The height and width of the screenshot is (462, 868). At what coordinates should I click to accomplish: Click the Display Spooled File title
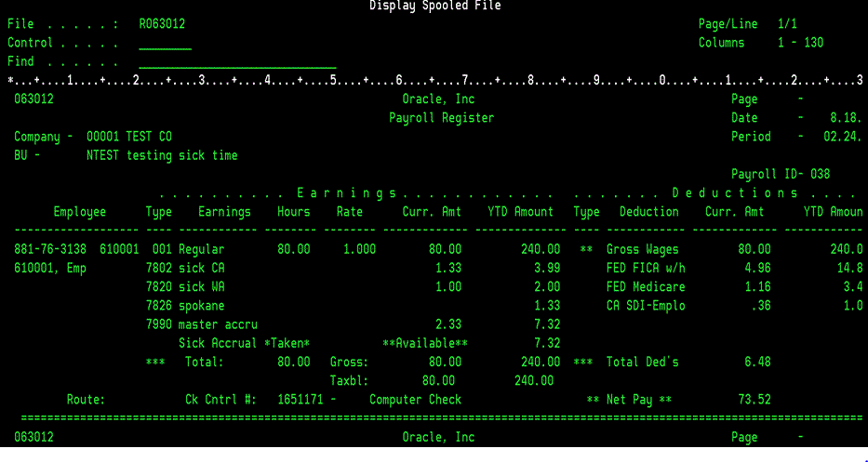[x=435, y=7]
